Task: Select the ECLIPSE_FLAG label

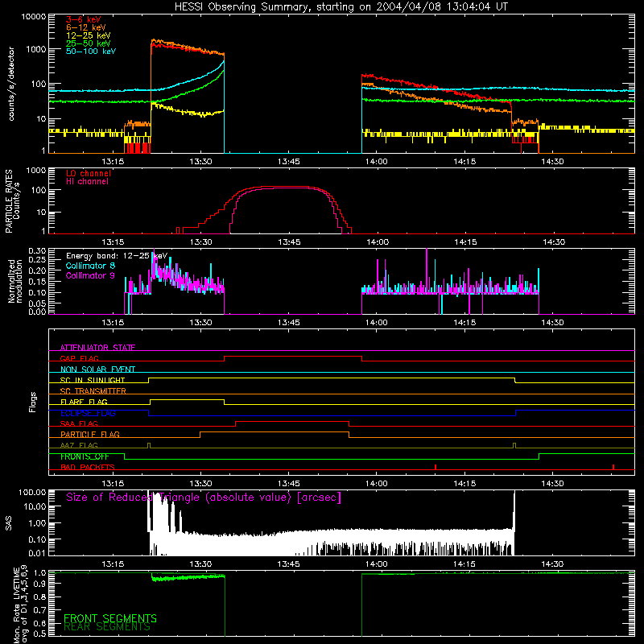Action: point(88,413)
